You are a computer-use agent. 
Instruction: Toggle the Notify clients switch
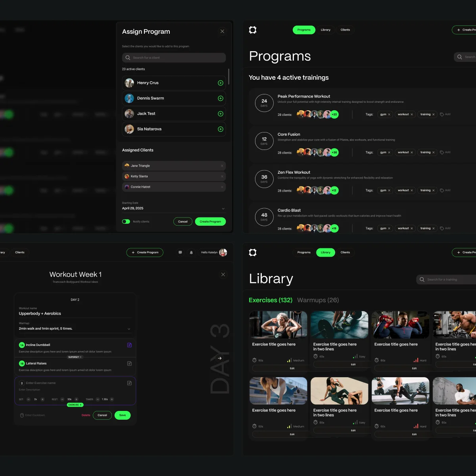pos(126,222)
